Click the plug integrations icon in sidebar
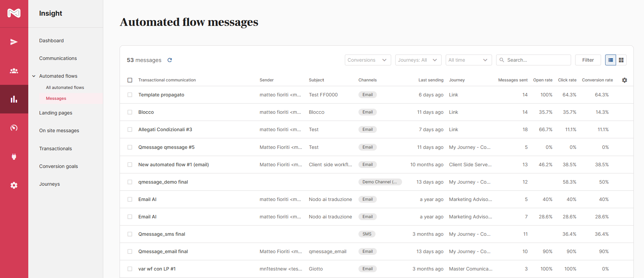644x278 pixels. (14, 157)
